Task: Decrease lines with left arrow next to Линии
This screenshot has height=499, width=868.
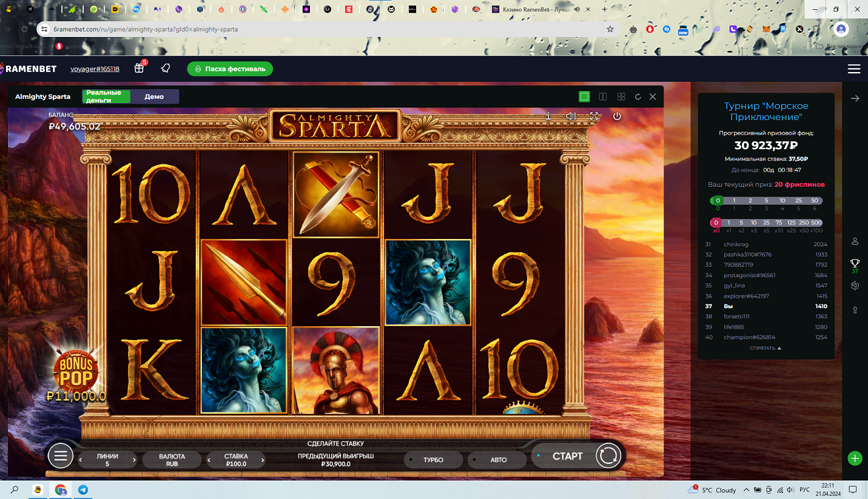Action: click(x=81, y=460)
